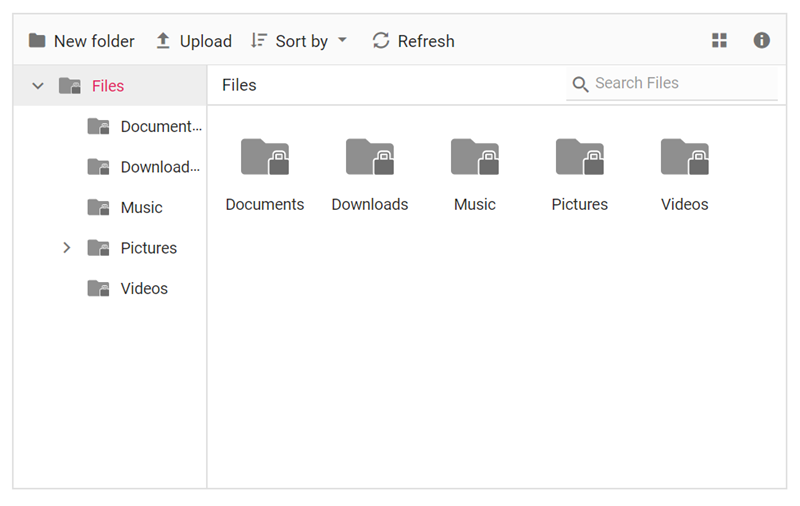Click the Music locked folder icon
Image resolution: width=800 pixels, height=506 pixels.
(x=475, y=157)
